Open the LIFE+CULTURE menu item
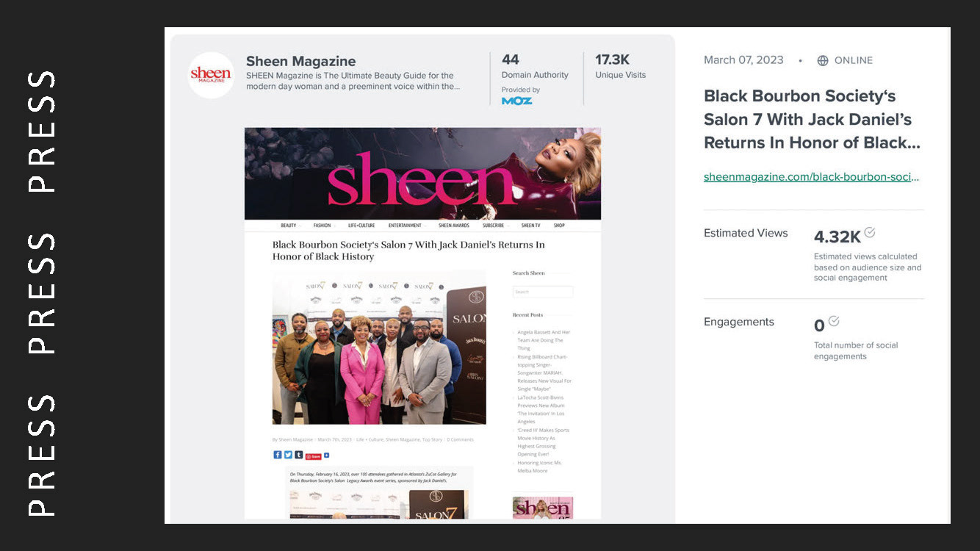 tap(360, 226)
